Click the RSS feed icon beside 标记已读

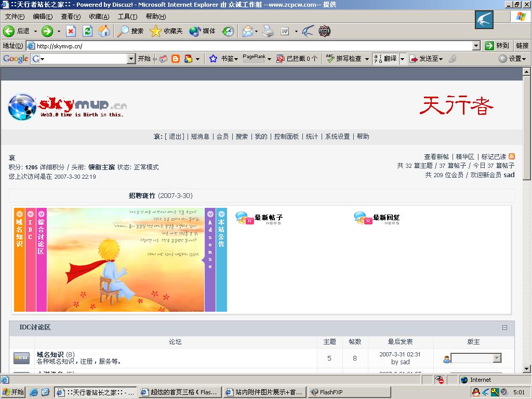click(512, 156)
